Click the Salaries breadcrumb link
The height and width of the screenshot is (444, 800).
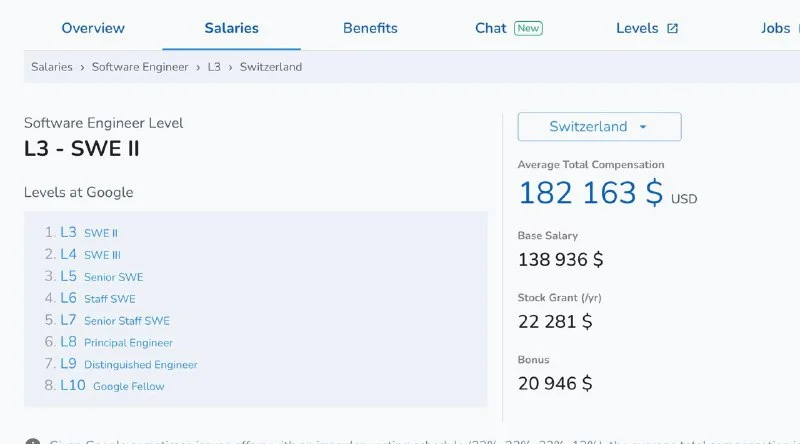pos(52,67)
